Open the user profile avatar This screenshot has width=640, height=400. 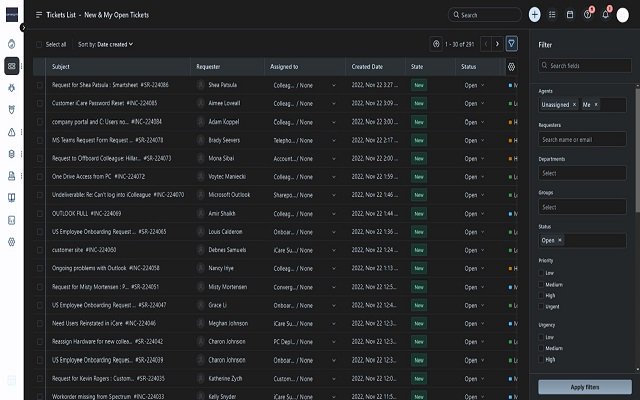[622, 15]
